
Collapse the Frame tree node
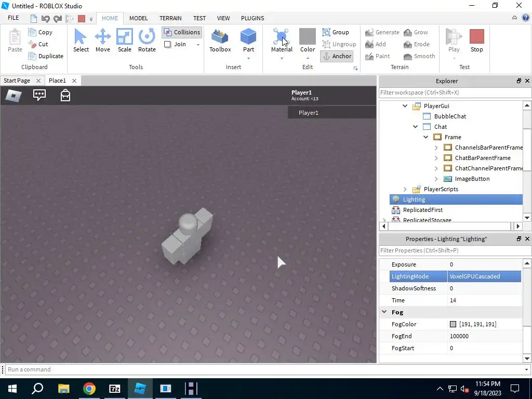click(426, 137)
